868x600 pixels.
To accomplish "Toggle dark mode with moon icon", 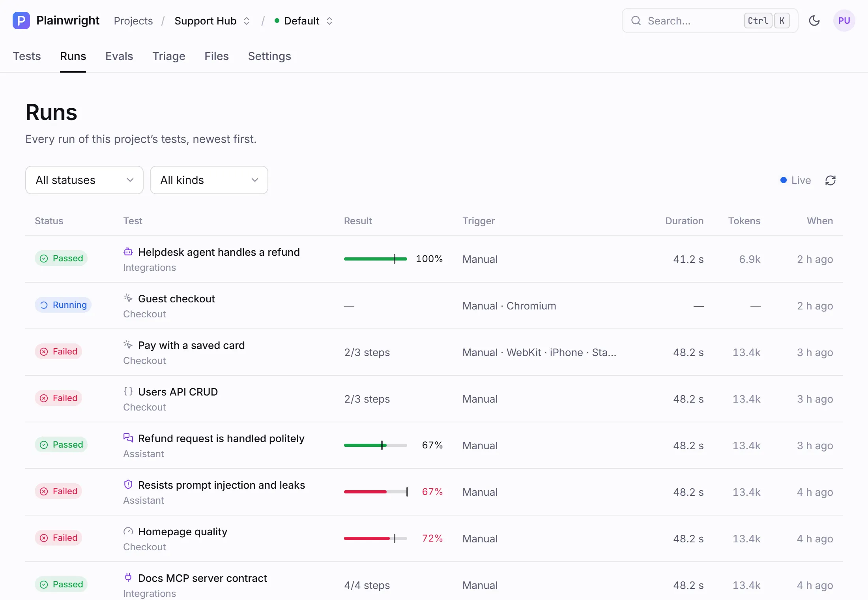I will coord(814,21).
